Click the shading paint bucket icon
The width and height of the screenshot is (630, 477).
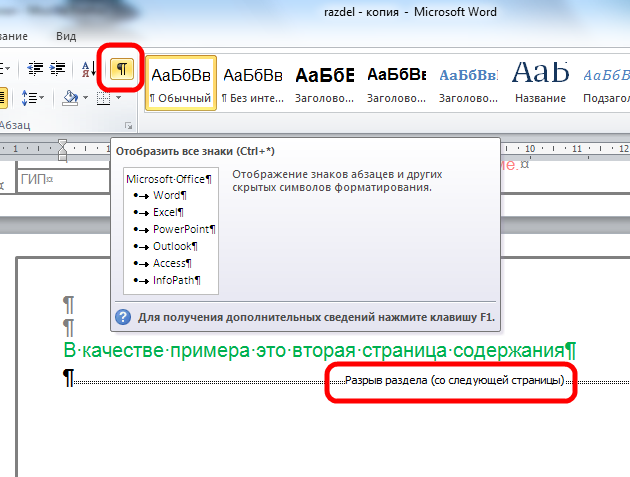pos(70,98)
